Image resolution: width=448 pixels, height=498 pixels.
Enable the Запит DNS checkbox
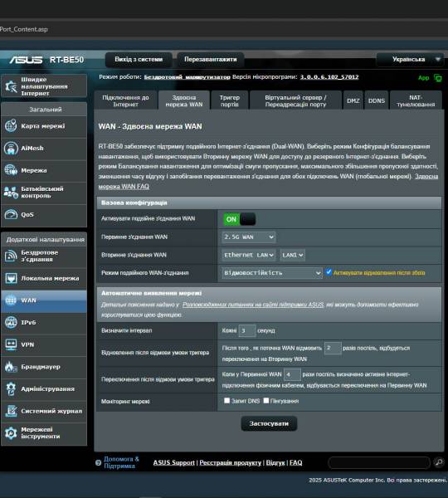click(226, 401)
